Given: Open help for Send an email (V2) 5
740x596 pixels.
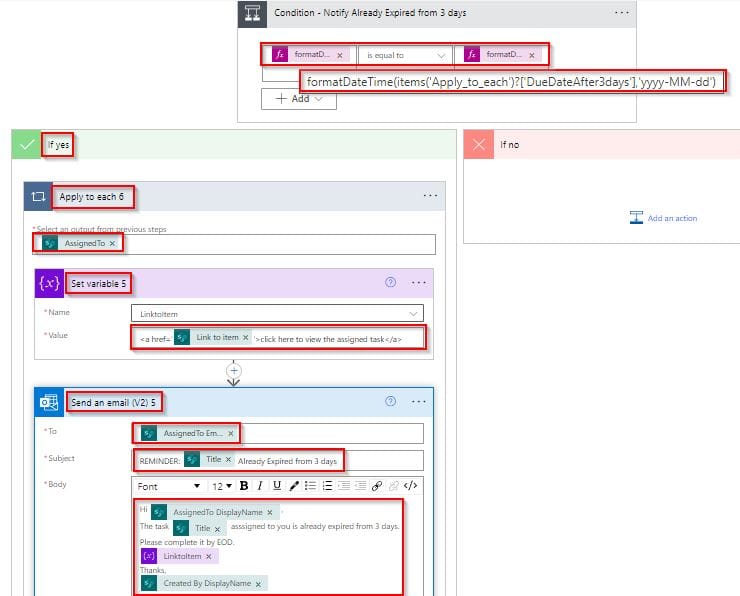Looking at the screenshot, I should (x=390, y=401).
